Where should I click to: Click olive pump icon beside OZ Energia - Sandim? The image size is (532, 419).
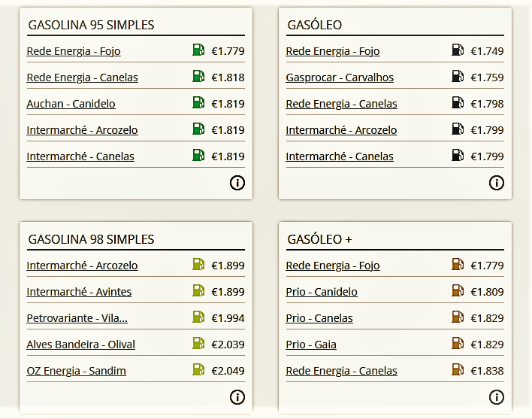point(198,369)
